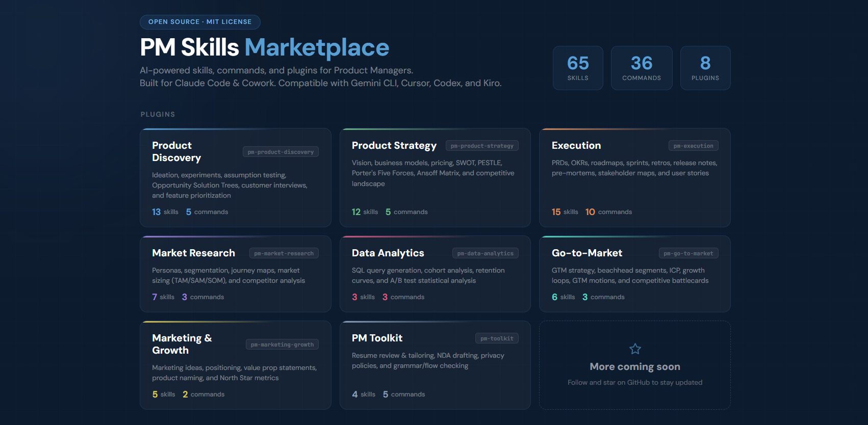
Task: Select the 65 Skills stat box
Action: [578, 68]
